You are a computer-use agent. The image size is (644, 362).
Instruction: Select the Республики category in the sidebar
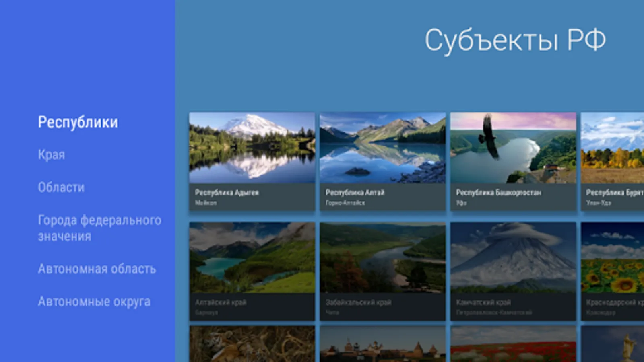click(78, 122)
